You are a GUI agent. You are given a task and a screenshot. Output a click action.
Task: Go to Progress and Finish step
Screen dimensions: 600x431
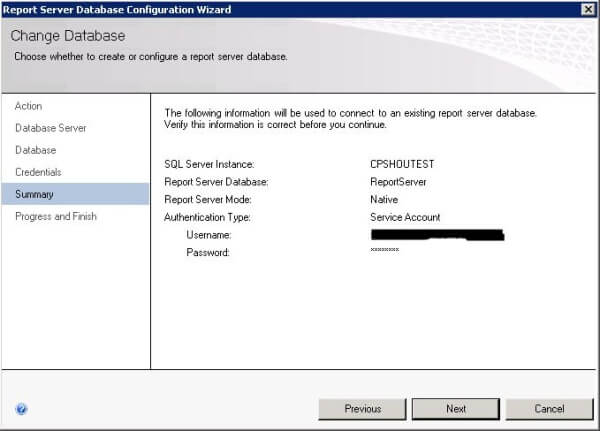click(56, 216)
